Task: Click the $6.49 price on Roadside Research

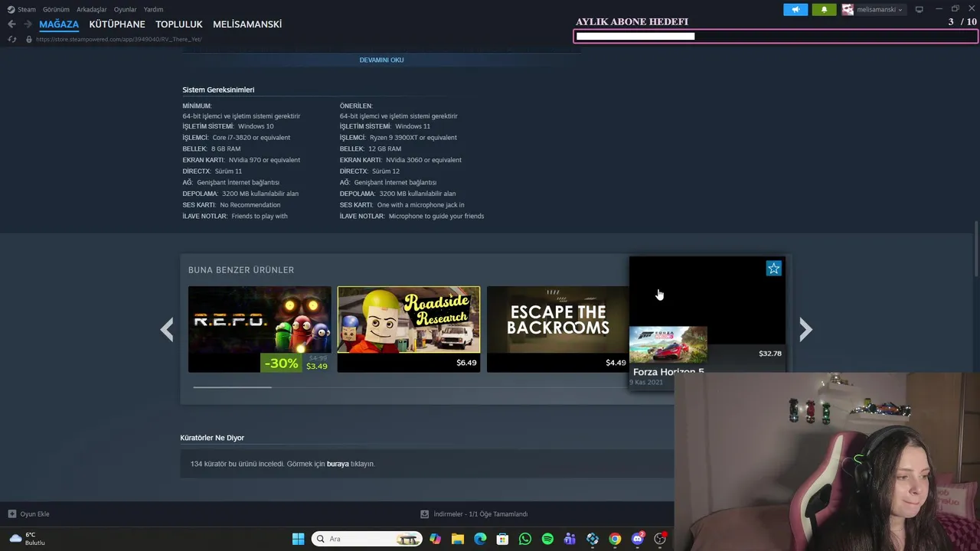Action: pos(466,363)
